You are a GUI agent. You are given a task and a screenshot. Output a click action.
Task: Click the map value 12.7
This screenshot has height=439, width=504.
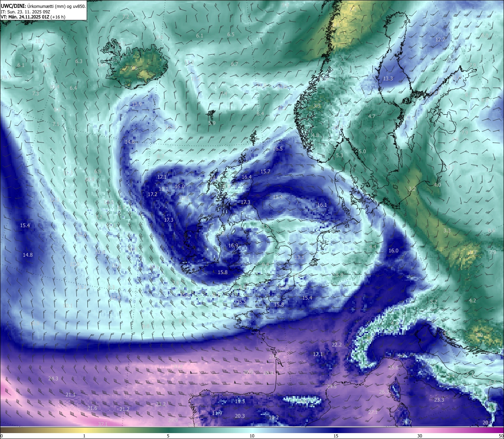pyautogui.click(x=440, y=40)
